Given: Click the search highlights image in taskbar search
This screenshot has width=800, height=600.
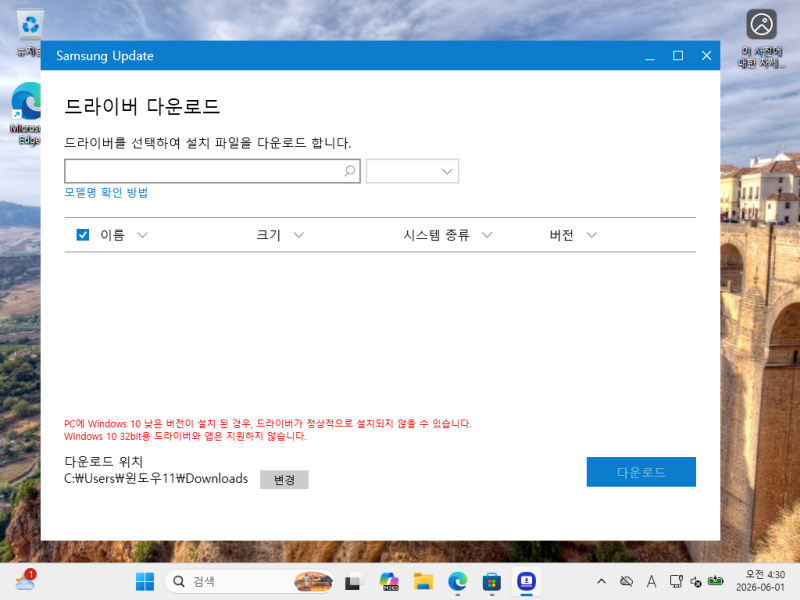Looking at the screenshot, I should (313, 582).
